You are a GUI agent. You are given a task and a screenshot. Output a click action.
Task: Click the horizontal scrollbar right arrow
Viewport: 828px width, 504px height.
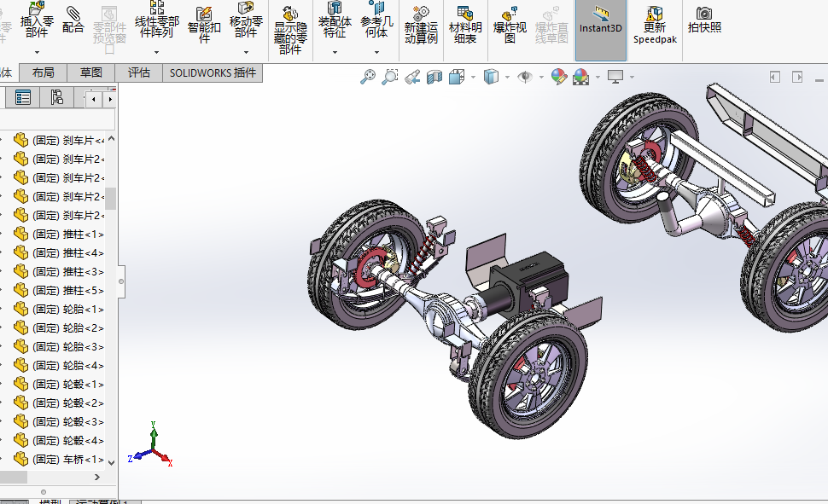pyautogui.click(x=97, y=477)
